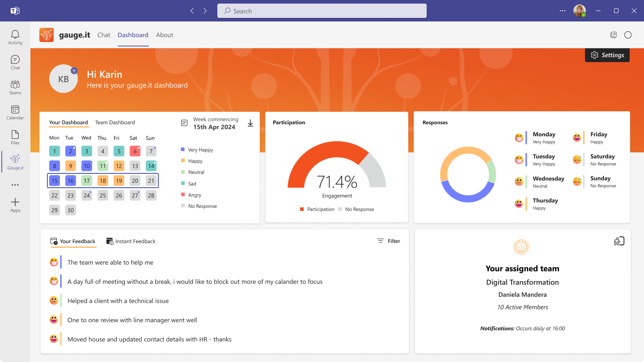
Task: Click the Sad legend swatch
Action: tap(183, 183)
